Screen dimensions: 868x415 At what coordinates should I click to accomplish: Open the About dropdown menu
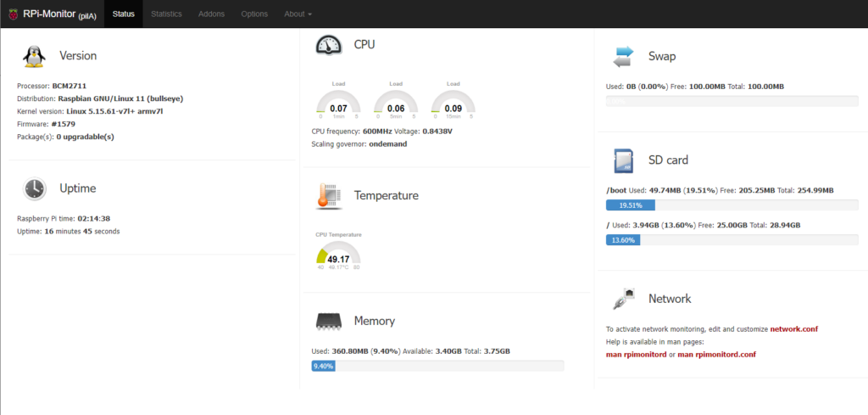coord(298,14)
